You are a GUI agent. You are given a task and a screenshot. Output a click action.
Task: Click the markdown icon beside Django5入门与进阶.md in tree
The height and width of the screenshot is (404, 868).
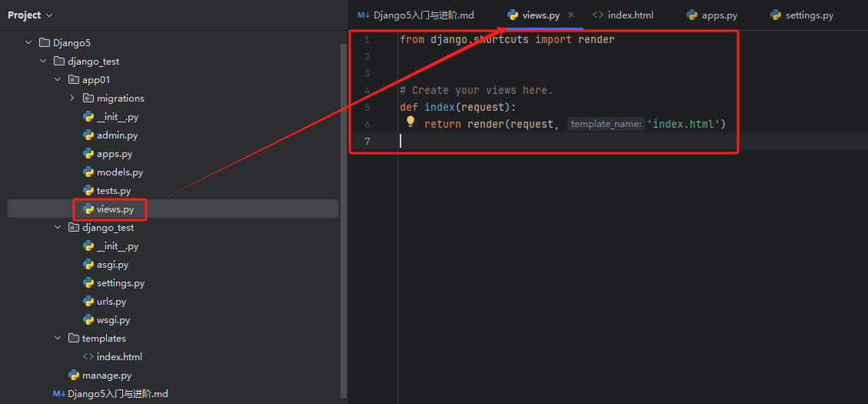[x=59, y=394]
